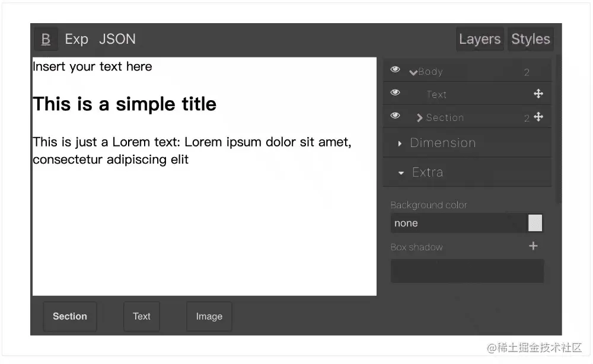The width and height of the screenshot is (593, 364).
Task: Open the JSON view from the top bar
Action: point(117,39)
